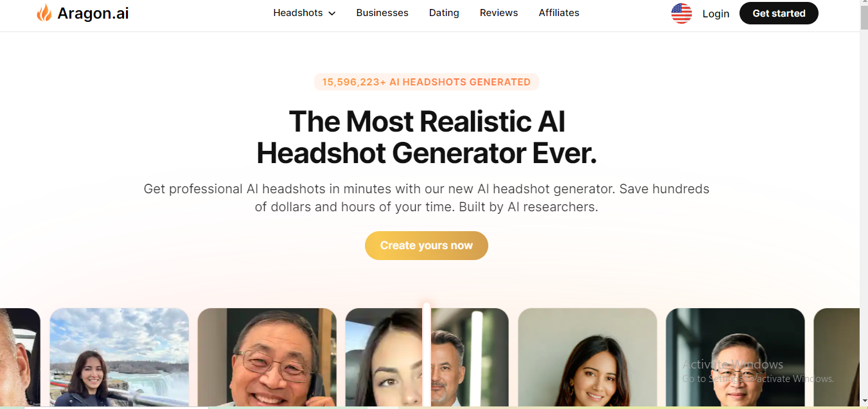
Task: Open the Dating nav item
Action: point(444,13)
